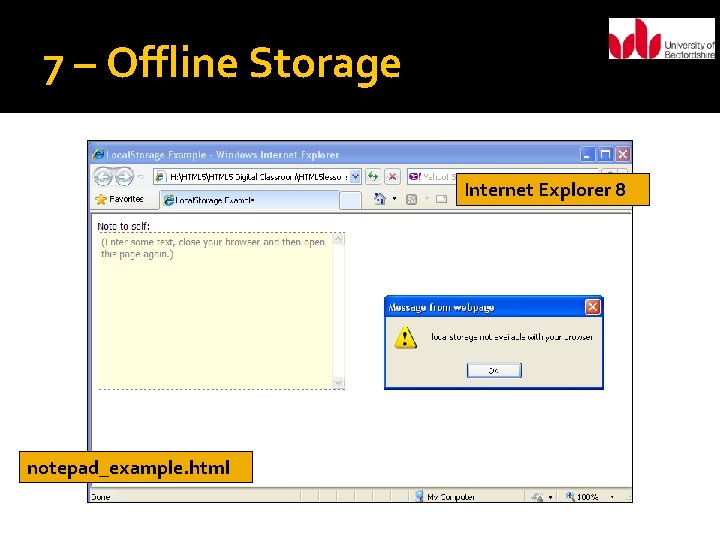Close the Internet Explorer window
This screenshot has width=720, height=540.
[623, 154]
